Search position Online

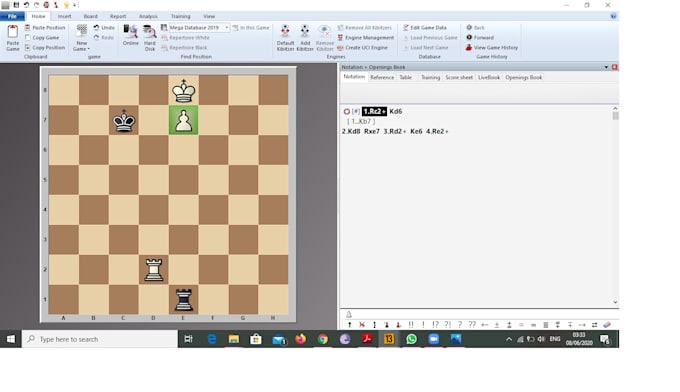(x=131, y=35)
